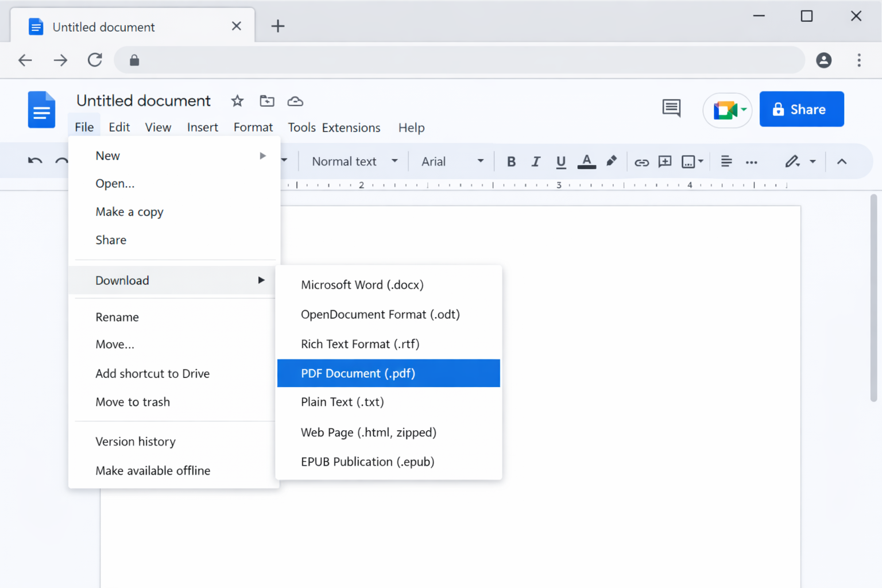Open the Normal text style dropdown
Viewport: 882px width, 588px height.
tap(354, 161)
